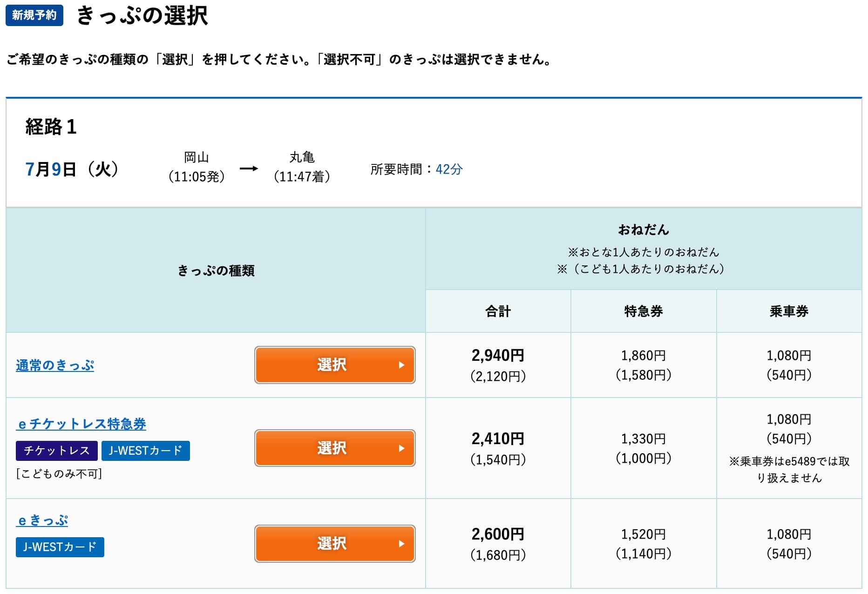The image size is (868, 594).
Task: Click the きっぷの種類 column header
Action: pos(216,270)
